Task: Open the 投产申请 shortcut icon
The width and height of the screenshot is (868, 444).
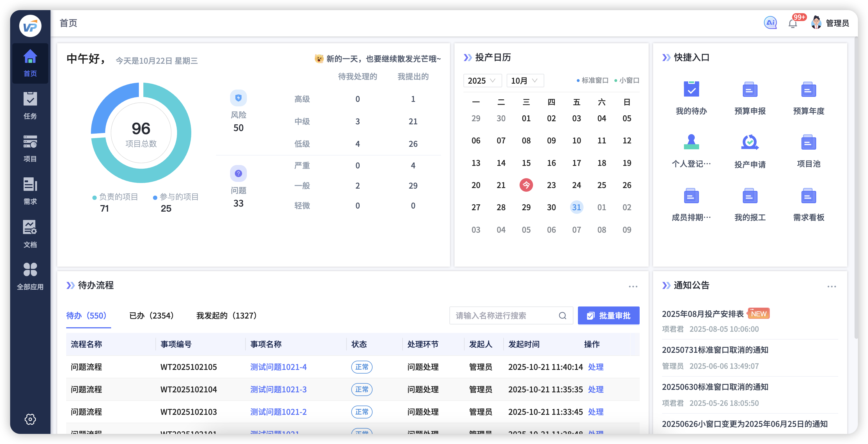Action: (x=750, y=143)
